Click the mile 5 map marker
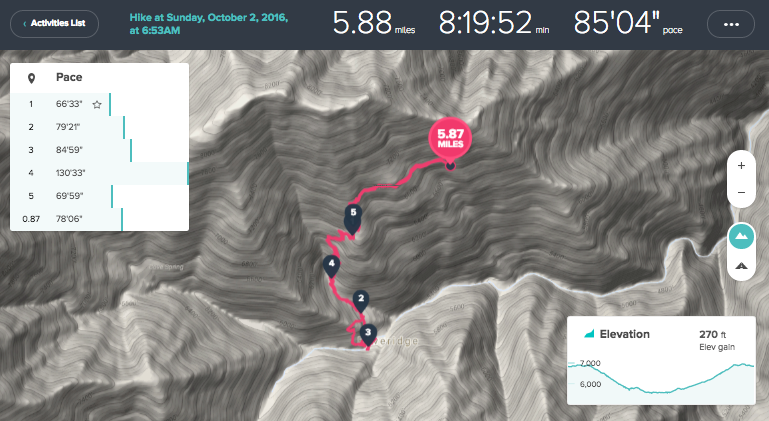The height and width of the screenshot is (421, 769). (353, 219)
